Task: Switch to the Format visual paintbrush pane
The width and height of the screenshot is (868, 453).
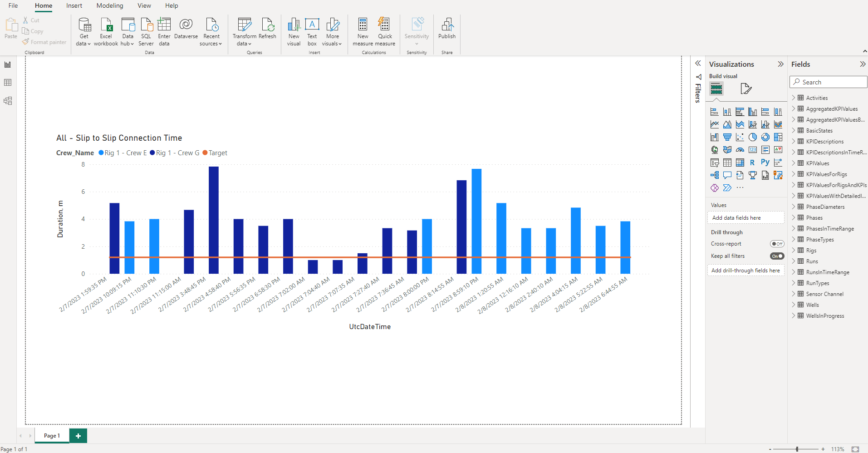Action: (745, 89)
